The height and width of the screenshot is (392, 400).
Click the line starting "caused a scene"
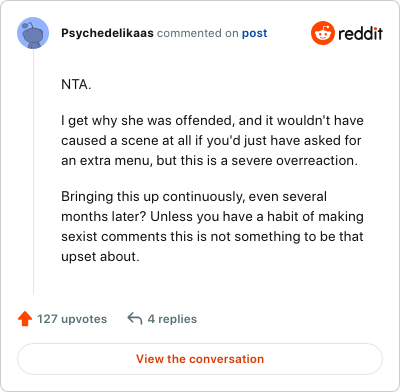[x=211, y=141]
